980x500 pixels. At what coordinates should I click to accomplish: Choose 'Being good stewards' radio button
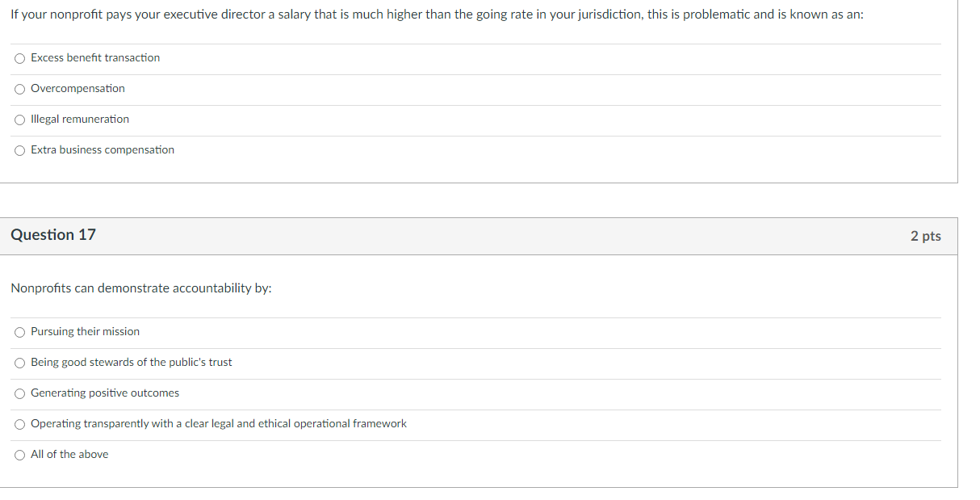[x=19, y=363]
